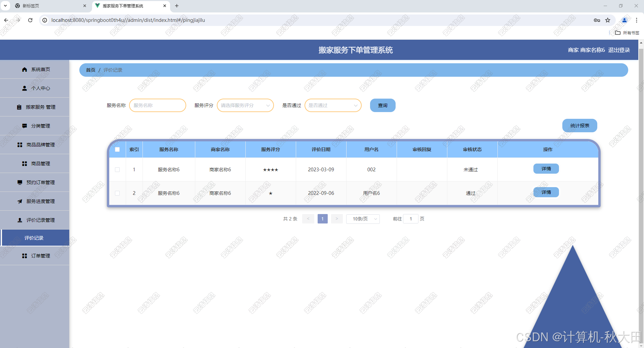Image resolution: width=644 pixels, height=348 pixels.
Task: Click the grid icon beside 商品品牌管理
Action: pyautogui.click(x=20, y=145)
